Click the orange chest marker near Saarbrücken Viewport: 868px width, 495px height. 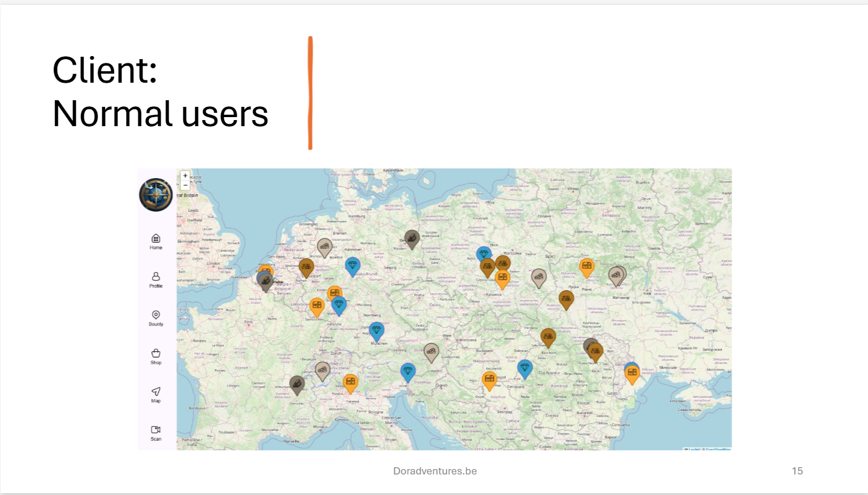click(317, 307)
